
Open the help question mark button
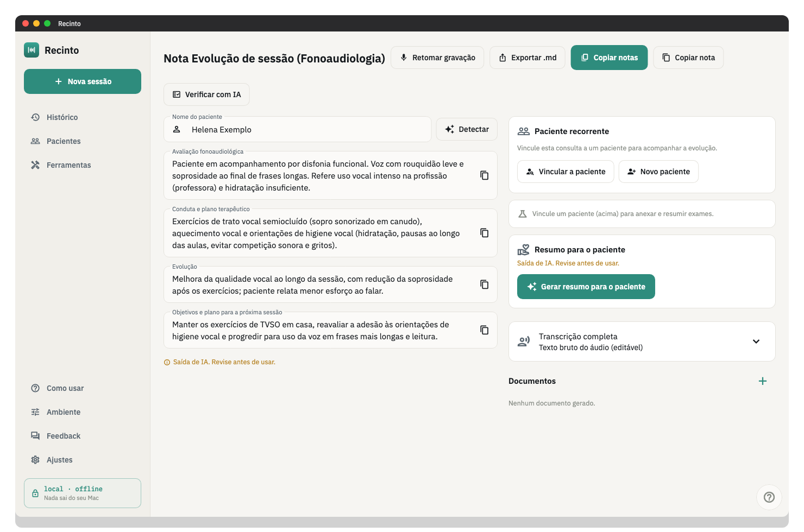pyautogui.click(x=769, y=497)
